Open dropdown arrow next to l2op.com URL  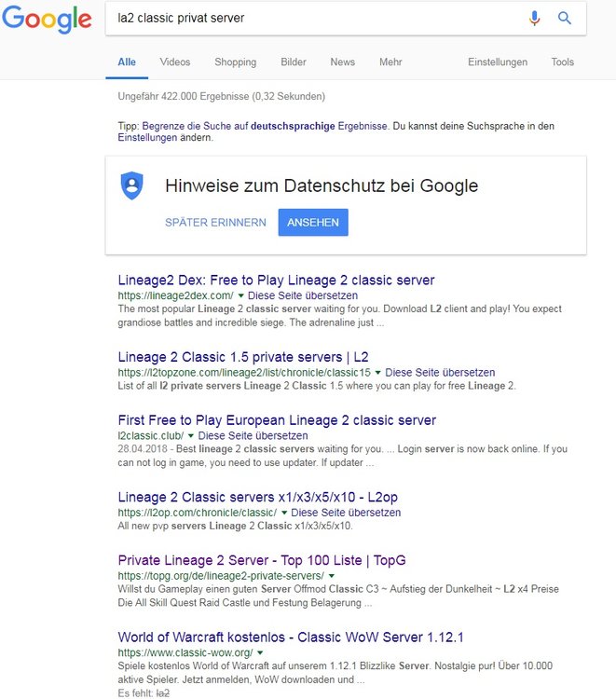tap(284, 513)
